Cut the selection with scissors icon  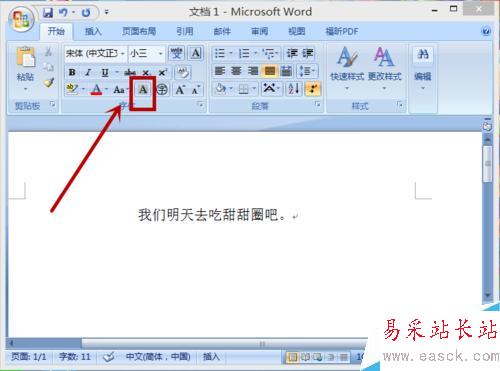point(49,52)
